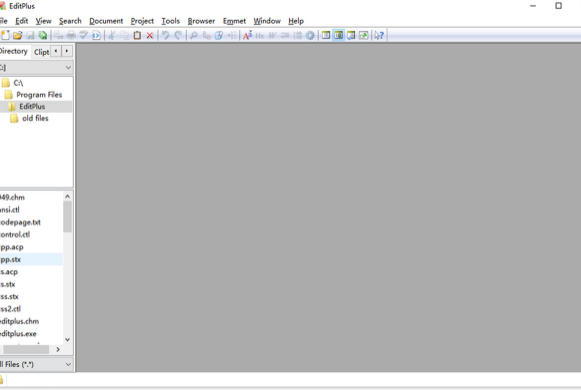Click the right tab scroll arrow

click(67, 51)
